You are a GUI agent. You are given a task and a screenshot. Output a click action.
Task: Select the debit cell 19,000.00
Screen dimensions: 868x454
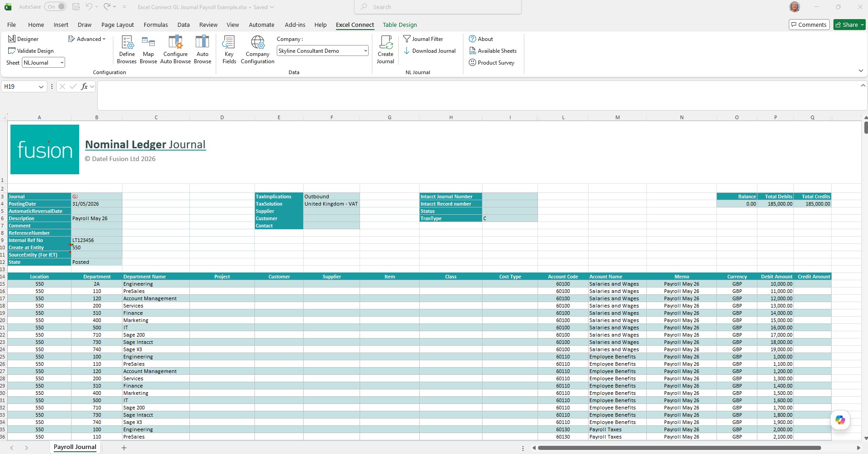tap(776, 349)
